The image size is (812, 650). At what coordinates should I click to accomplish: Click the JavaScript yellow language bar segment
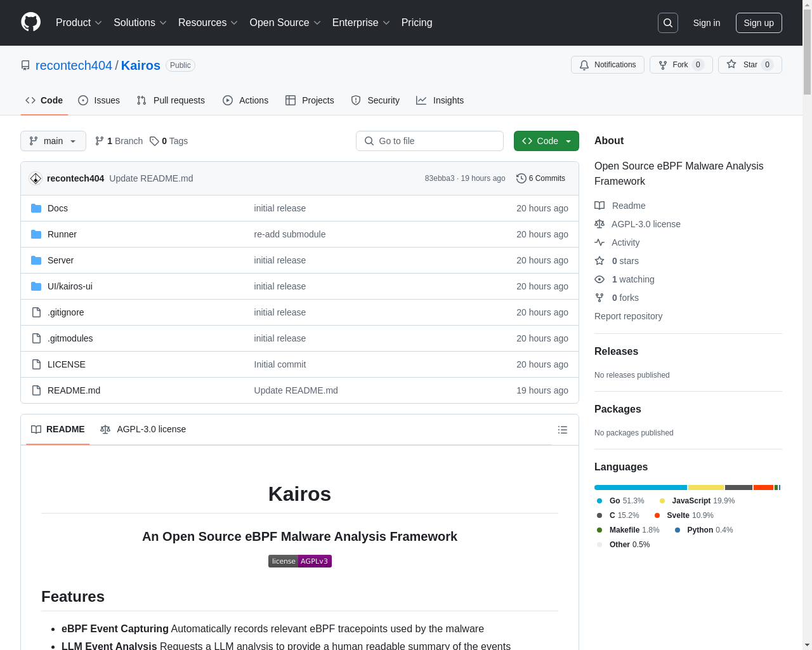pos(706,487)
